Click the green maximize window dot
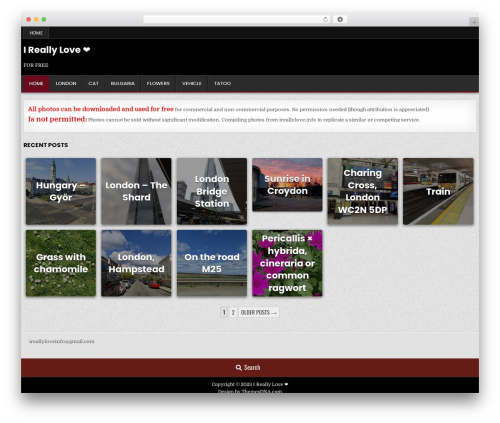Image resolution: width=500 pixels, height=423 pixels. click(x=44, y=20)
